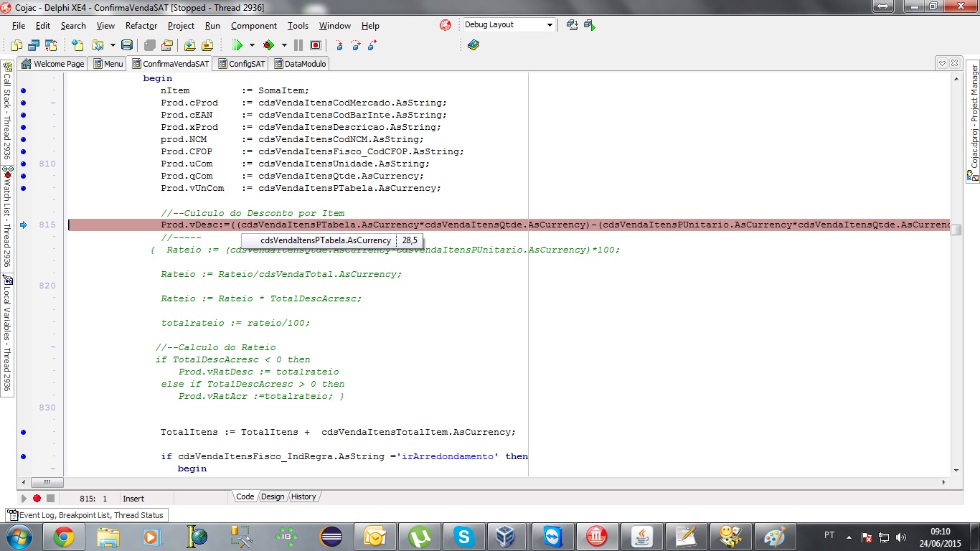The width and height of the screenshot is (980, 551).
Task: Click the New Items toolbar icon
Action: (x=77, y=44)
